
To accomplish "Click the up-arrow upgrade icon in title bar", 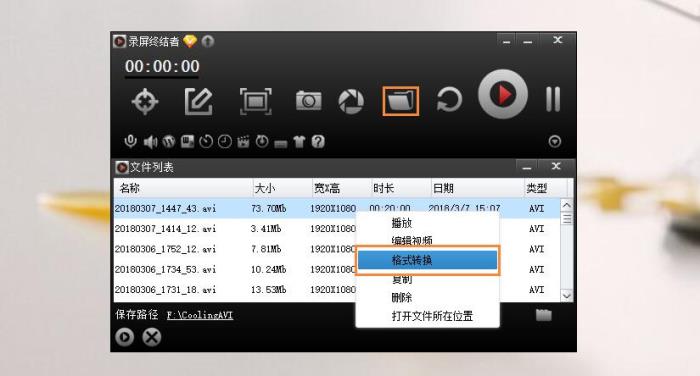I will click(208, 41).
